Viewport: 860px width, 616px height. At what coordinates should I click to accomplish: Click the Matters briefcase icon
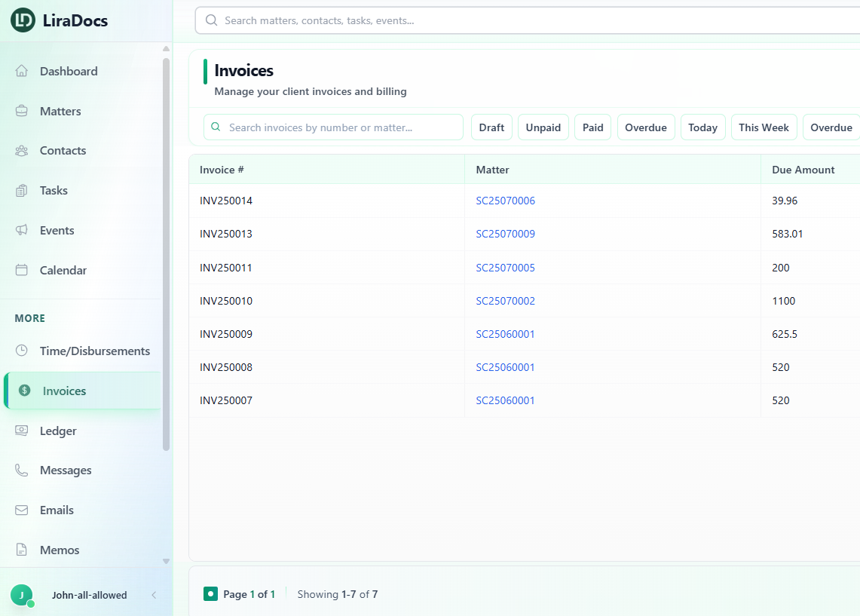pos(22,112)
